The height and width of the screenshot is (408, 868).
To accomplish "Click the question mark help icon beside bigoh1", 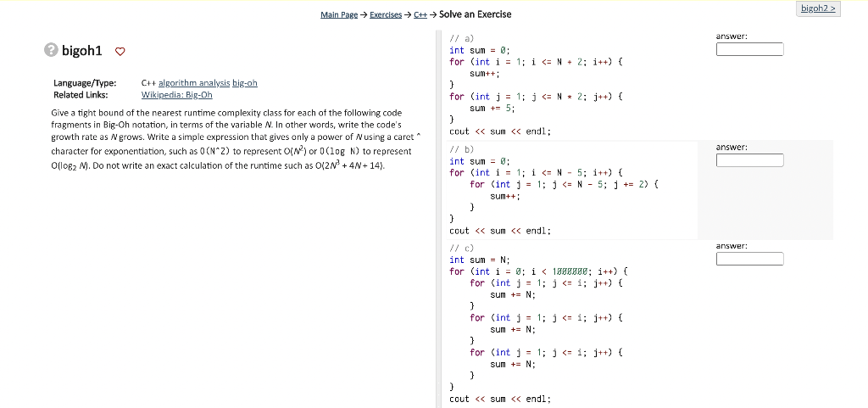I will [50, 50].
